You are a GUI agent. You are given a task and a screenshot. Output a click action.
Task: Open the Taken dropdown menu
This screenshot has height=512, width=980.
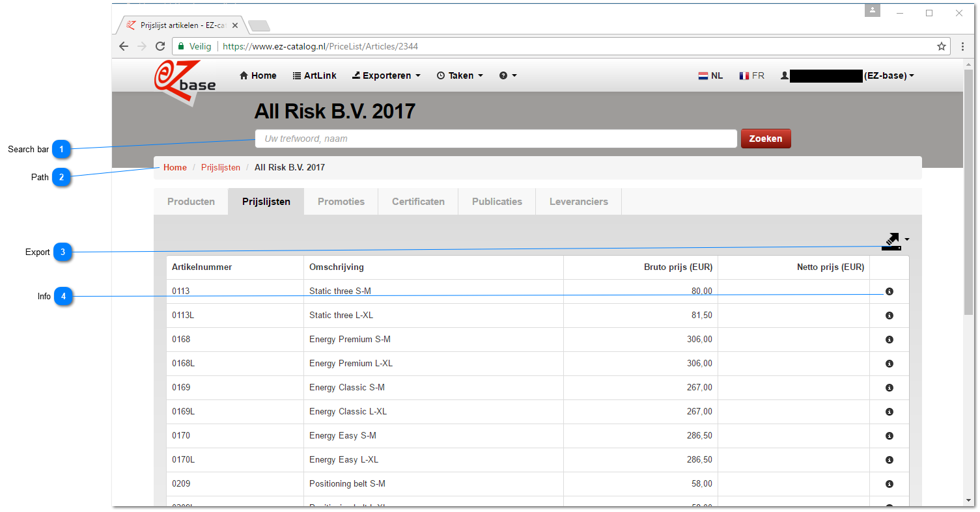pyautogui.click(x=460, y=75)
